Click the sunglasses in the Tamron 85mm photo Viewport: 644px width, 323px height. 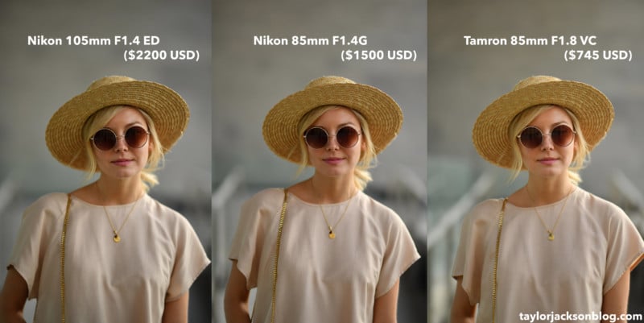(x=547, y=136)
